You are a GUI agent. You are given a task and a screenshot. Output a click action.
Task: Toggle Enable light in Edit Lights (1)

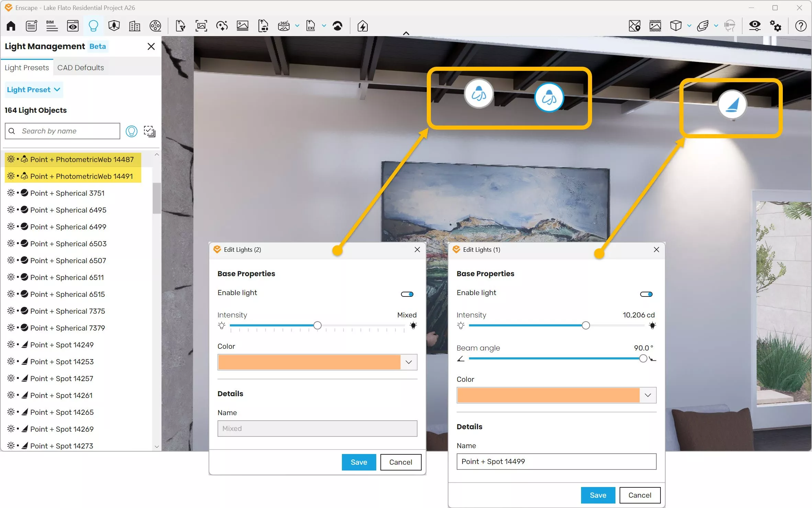coord(646,294)
